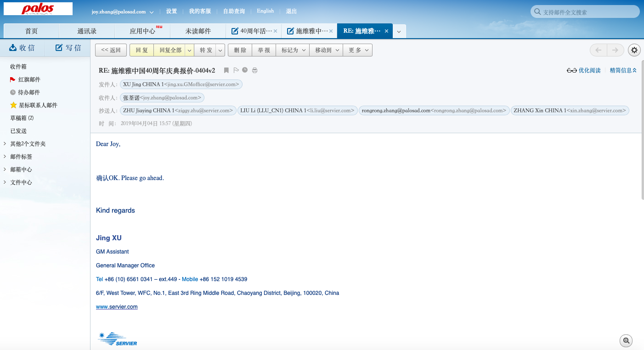This screenshot has width=644, height=350.
Task: Enable 优化阅读 optimized reading mode
Action: click(584, 70)
